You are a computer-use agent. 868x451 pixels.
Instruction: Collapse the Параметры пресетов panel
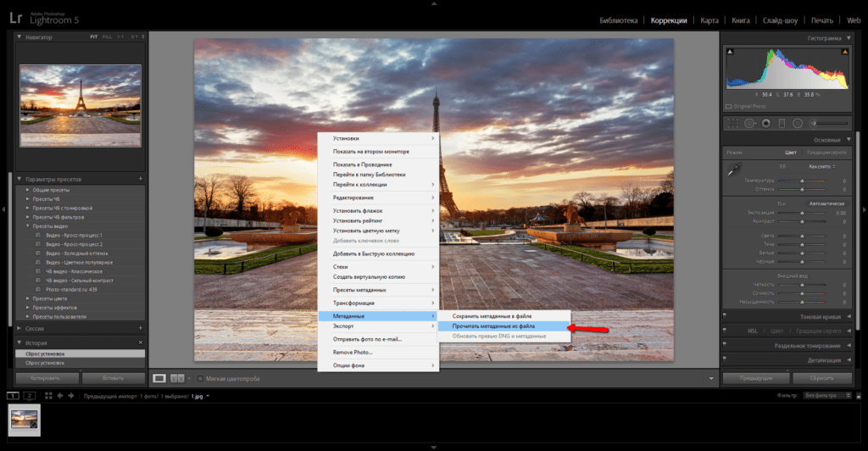pyautogui.click(x=19, y=179)
